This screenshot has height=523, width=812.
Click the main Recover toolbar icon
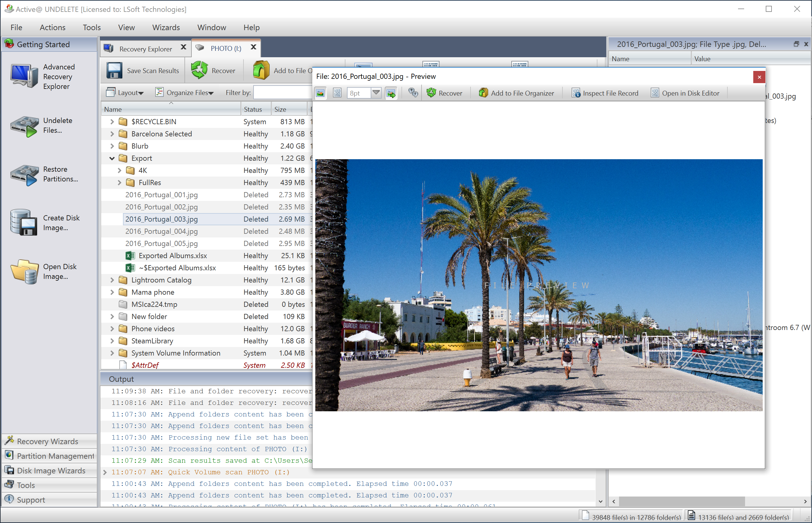215,71
